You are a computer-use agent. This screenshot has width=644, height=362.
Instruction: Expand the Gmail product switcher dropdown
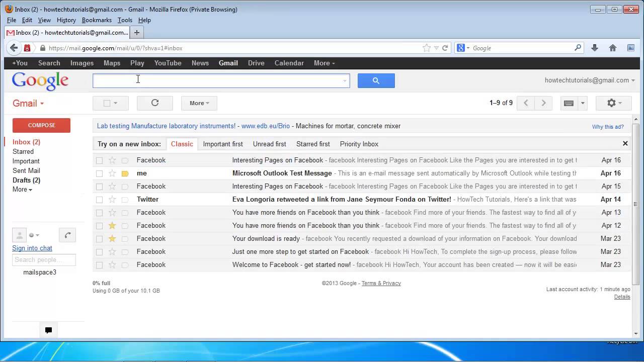[x=28, y=103]
